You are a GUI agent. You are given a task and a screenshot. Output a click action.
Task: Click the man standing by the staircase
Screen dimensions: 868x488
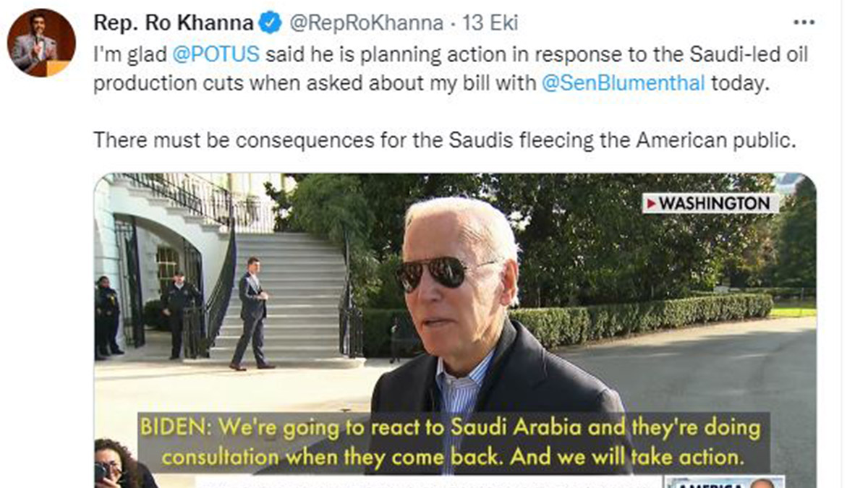251,312
